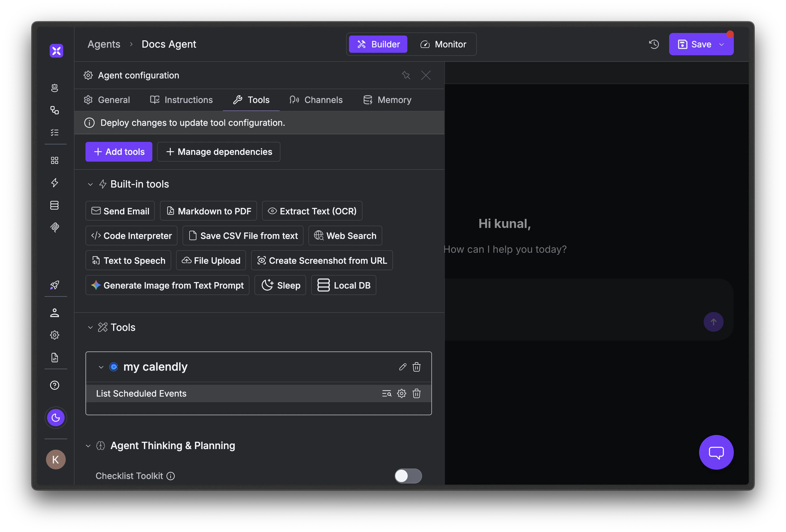Go to the Channels tab

[316, 100]
